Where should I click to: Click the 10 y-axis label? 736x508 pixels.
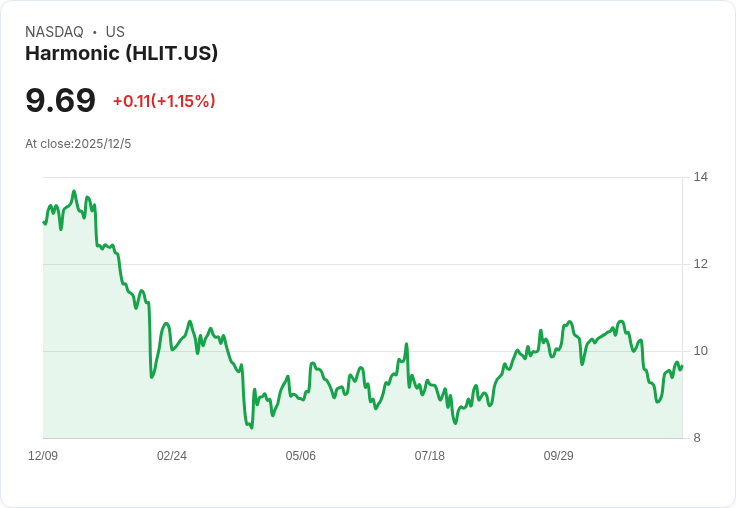pyautogui.click(x=700, y=351)
